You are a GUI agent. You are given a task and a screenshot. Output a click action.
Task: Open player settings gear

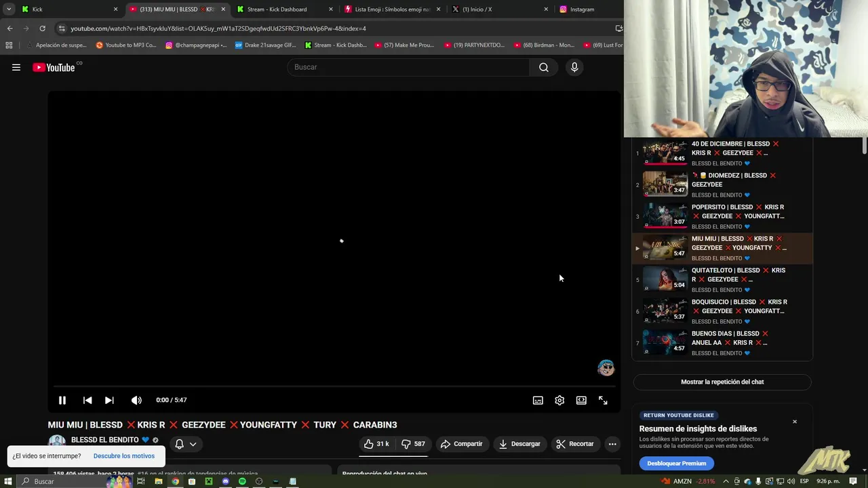559,400
